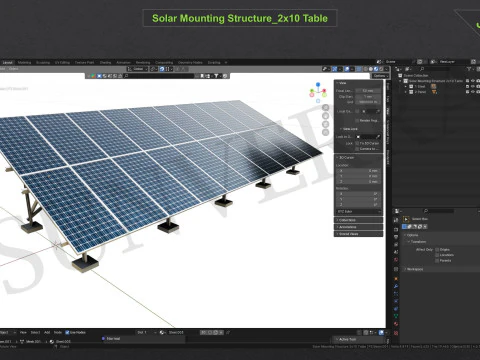The height and width of the screenshot is (360, 480).
Task: Select rendered viewport shading mode
Action: pyautogui.click(x=381, y=69)
